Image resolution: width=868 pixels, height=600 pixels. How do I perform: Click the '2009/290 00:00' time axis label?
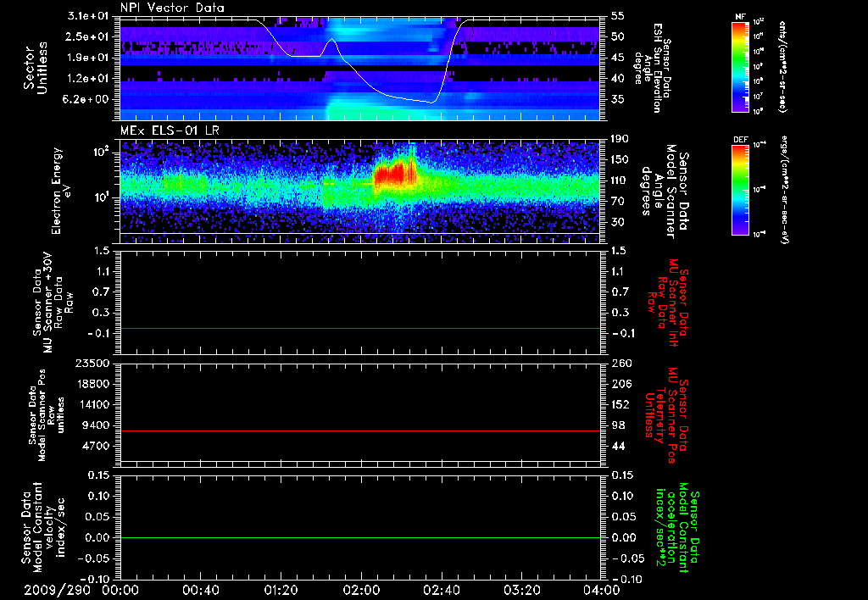(82, 590)
